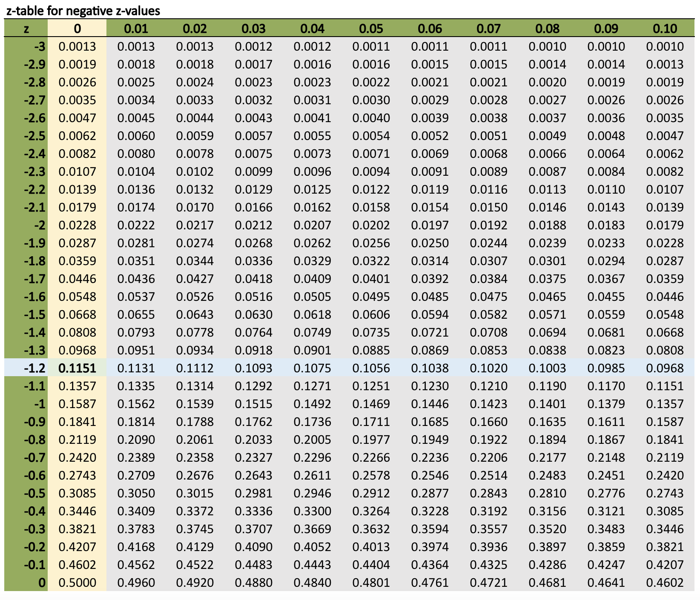Click 0.0301 in row -1.8
This screenshot has height=600, width=700.
click(x=547, y=261)
